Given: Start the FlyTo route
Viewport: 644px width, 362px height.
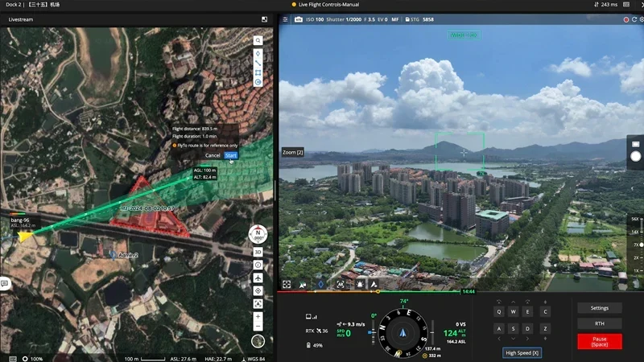Looking at the screenshot, I should pos(231,155).
